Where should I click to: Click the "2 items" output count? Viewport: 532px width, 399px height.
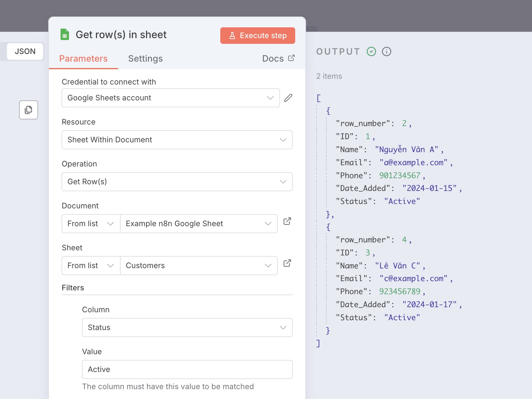329,76
